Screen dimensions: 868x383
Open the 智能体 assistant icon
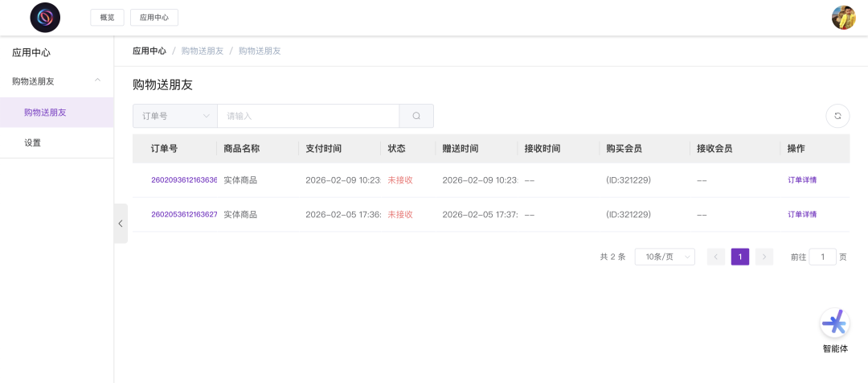834,323
